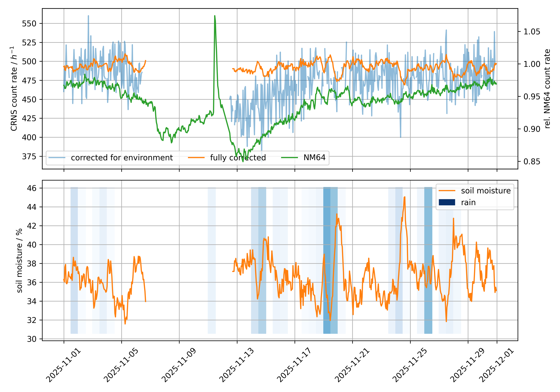Click the 'CRNS count rate' y-axis label
Screen dimensions: 560x392
coord(14,89)
